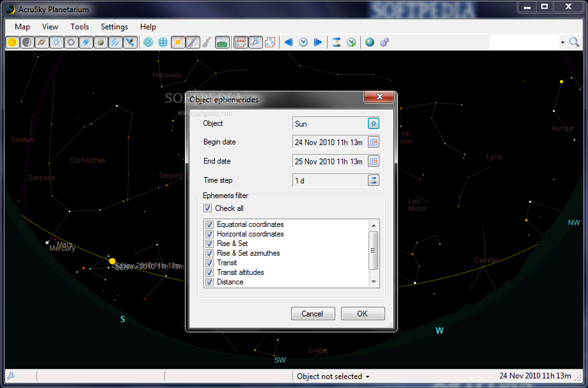Toggle the horizontal grid icon
This screenshot has width=588, height=388.
pyautogui.click(x=163, y=42)
